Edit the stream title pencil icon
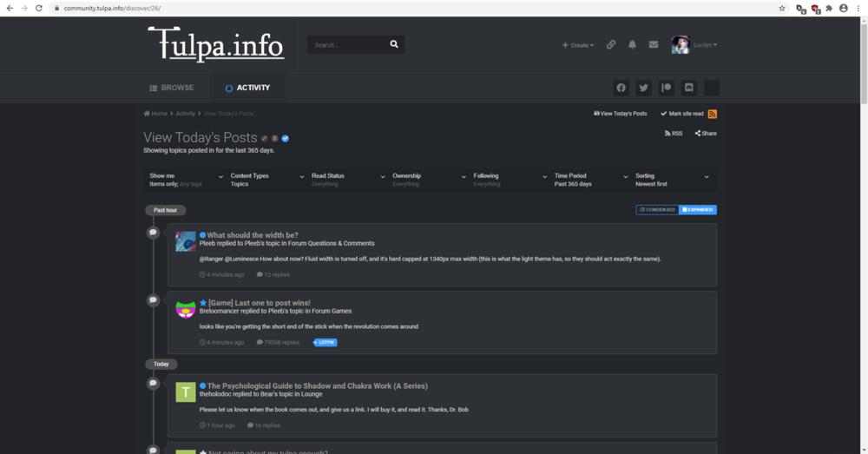 click(x=265, y=138)
